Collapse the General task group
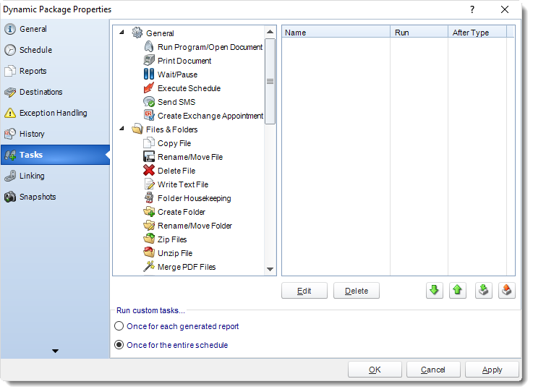The image size is (533, 392). tap(121, 33)
